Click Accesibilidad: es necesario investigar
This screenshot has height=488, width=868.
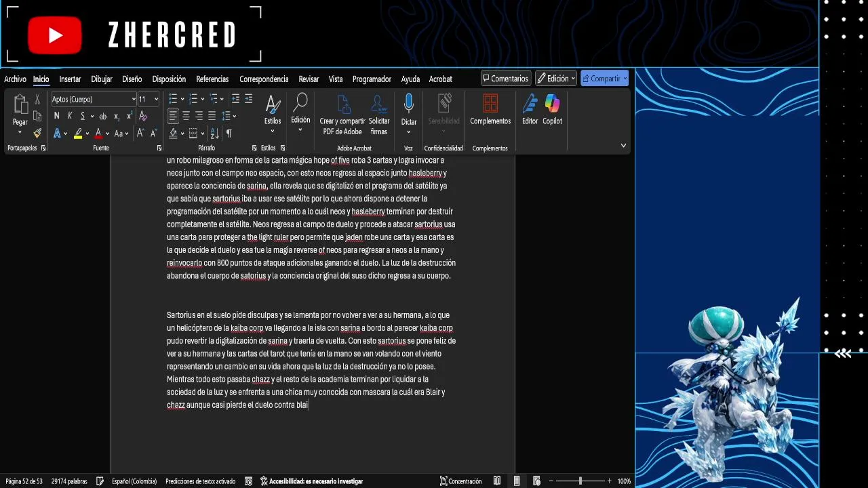coord(312,481)
